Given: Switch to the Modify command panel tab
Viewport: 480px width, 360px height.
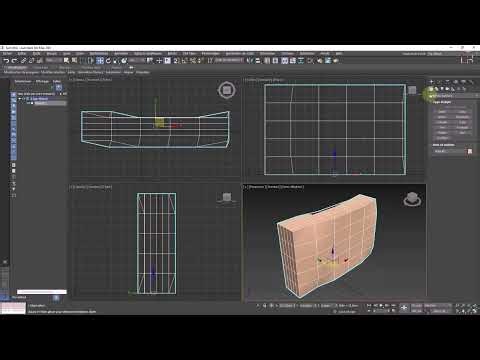Looking at the screenshot, I should [440, 82].
